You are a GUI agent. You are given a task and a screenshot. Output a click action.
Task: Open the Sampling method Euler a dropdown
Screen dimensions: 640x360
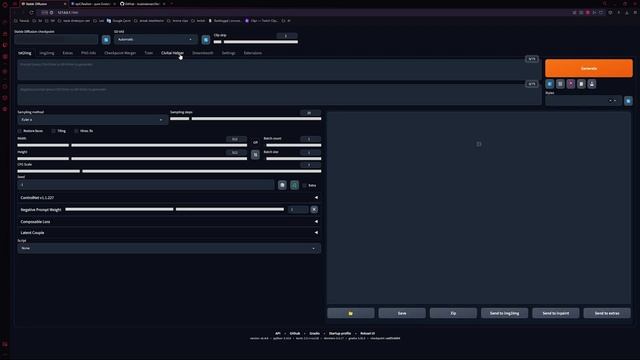tap(92, 120)
